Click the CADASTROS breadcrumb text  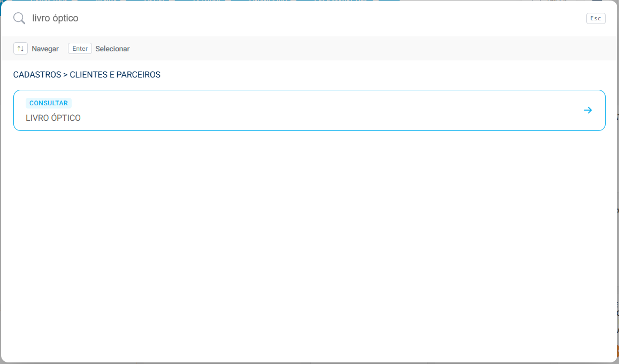[x=37, y=74]
